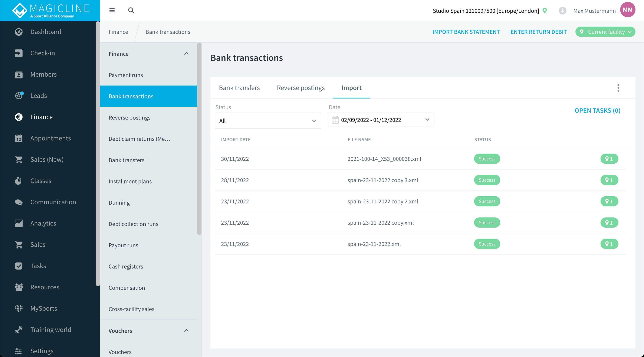This screenshot has height=357, width=644.
Task: Click the Finance submenu scrollbar
Action: [199, 139]
